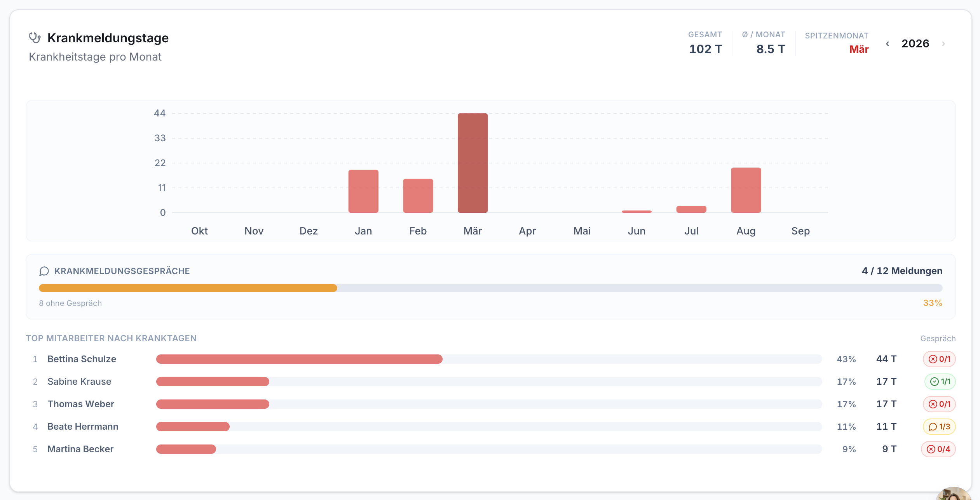
Task: Select employee Sabine Krause
Action: click(x=79, y=382)
